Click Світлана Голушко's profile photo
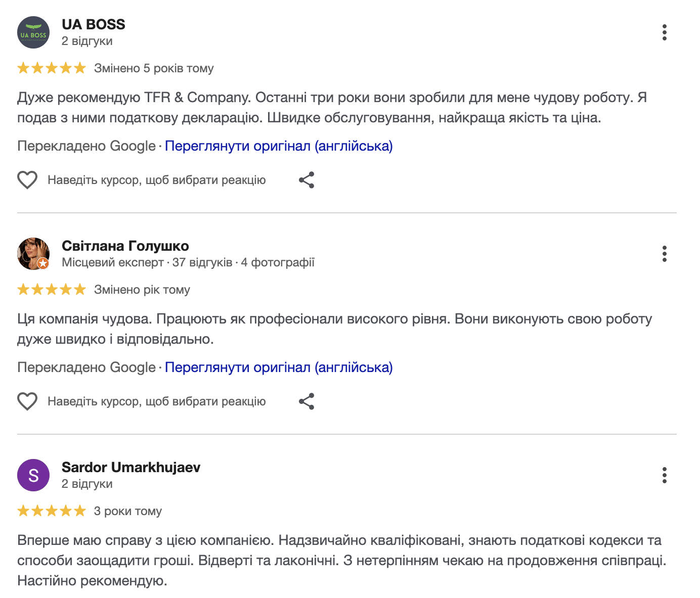Image resolution: width=700 pixels, height=598 pixels. point(31,252)
